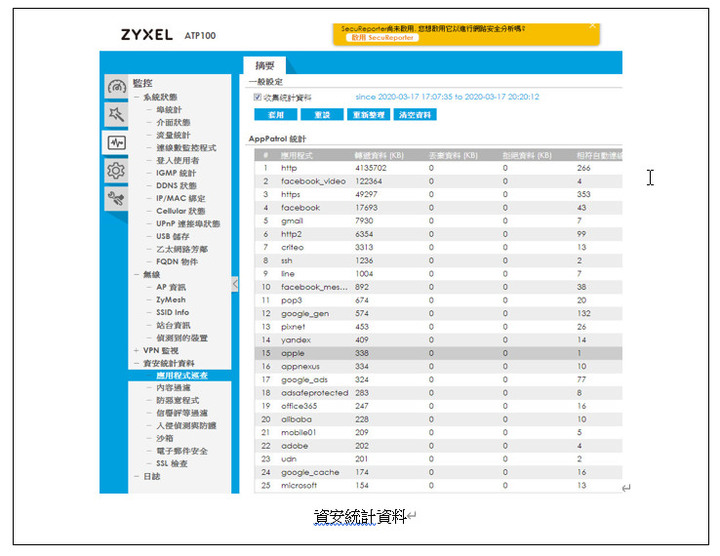The image size is (720, 556).
Task: Open 內容過濾 in navigation tree
Action: click(x=173, y=388)
